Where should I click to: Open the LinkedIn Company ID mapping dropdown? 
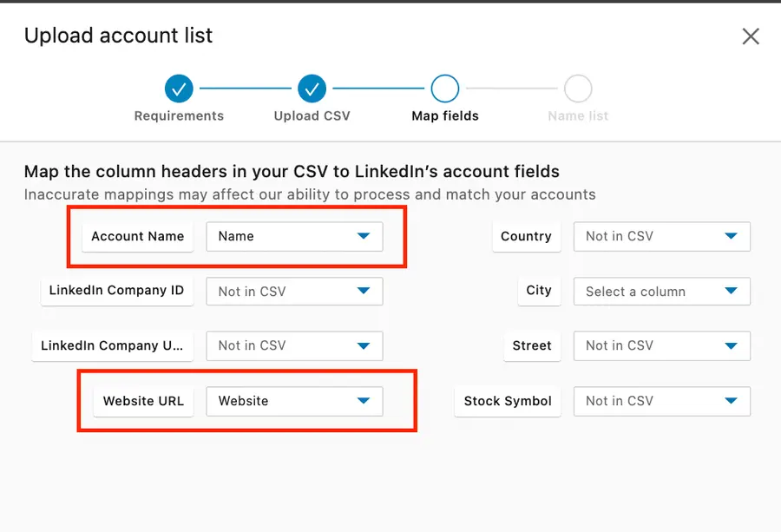click(x=293, y=291)
